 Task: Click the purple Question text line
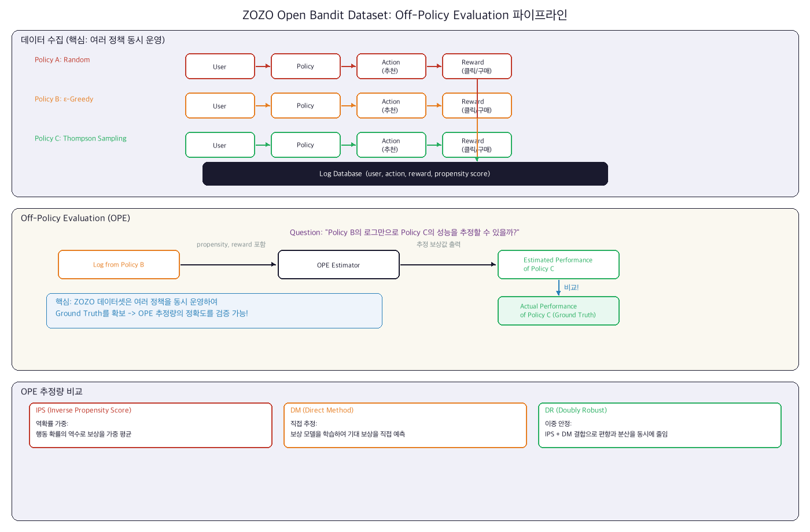pyautogui.click(x=404, y=232)
